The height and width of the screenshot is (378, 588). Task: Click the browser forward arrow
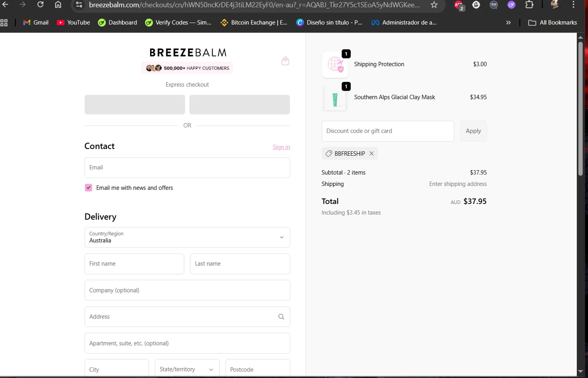coord(23,5)
